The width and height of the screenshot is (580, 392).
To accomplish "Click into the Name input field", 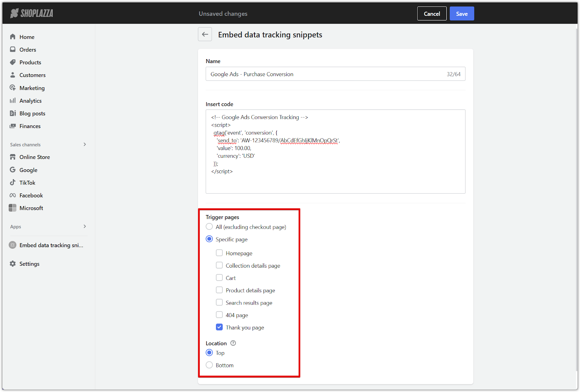I will (335, 74).
